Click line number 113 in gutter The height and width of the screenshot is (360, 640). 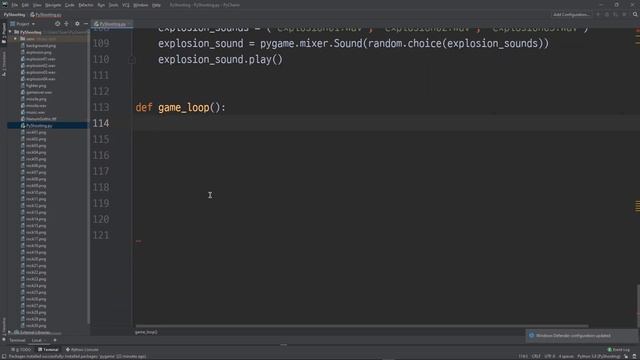tap(101, 107)
